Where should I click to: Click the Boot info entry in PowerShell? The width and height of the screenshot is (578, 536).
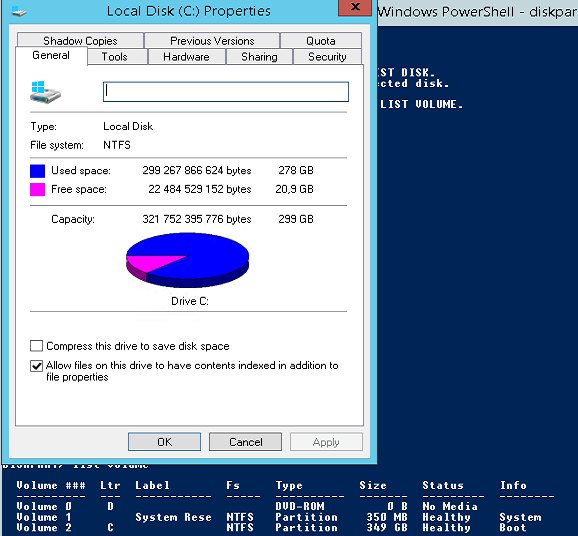point(513,528)
